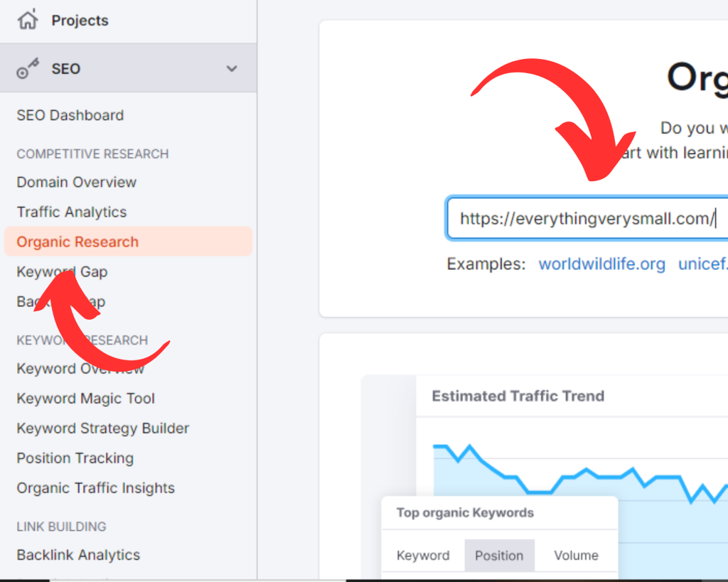The image size is (728, 582).
Task: Click the worldwildlife.org example link
Action: click(x=601, y=264)
